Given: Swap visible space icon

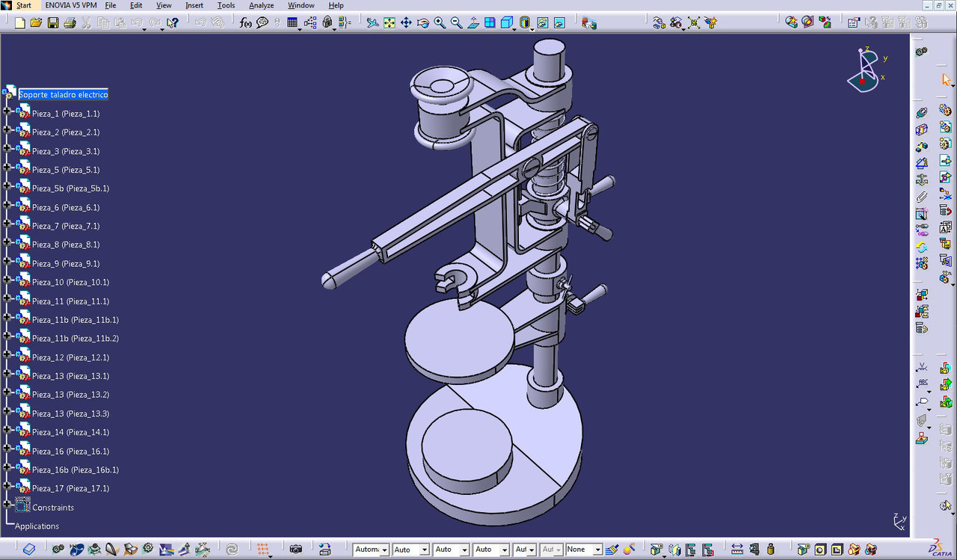Looking at the screenshot, I should click(x=559, y=23).
